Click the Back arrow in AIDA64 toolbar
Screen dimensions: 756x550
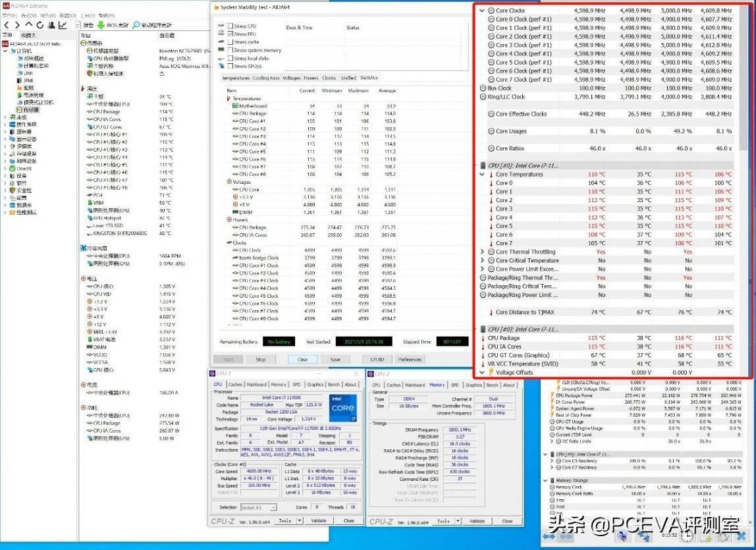[7, 25]
